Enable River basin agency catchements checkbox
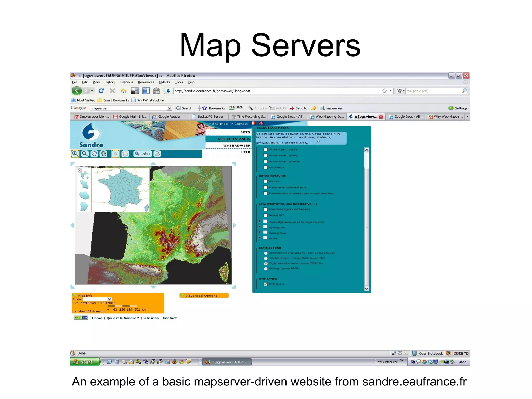The width and height of the screenshot is (532, 399). (265, 209)
